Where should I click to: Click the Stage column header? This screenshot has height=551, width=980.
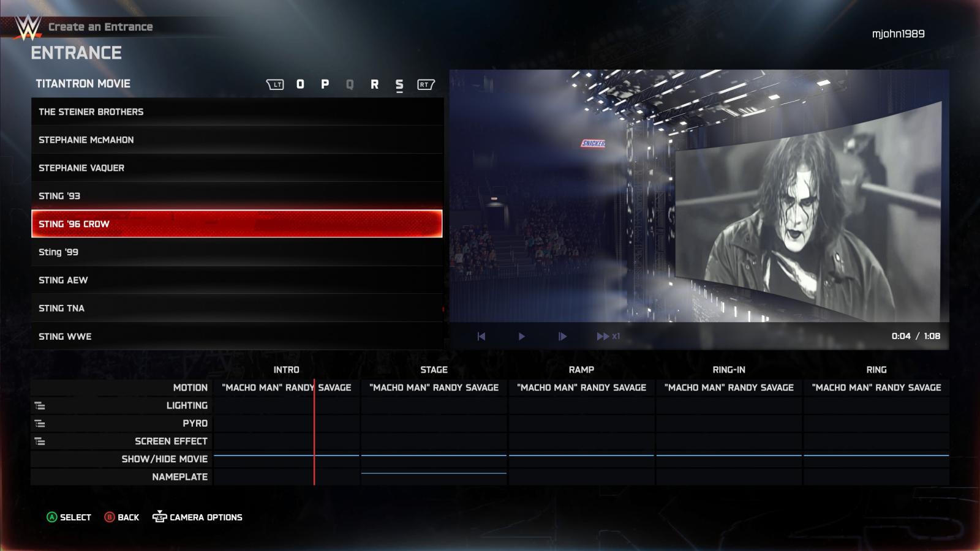pyautogui.click(x=434, y=370)
